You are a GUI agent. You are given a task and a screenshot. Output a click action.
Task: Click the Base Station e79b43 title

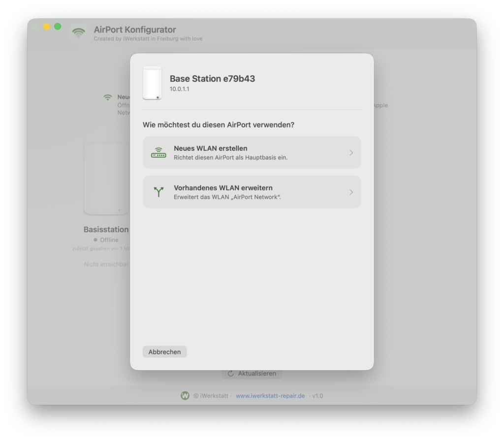[212, 79]
